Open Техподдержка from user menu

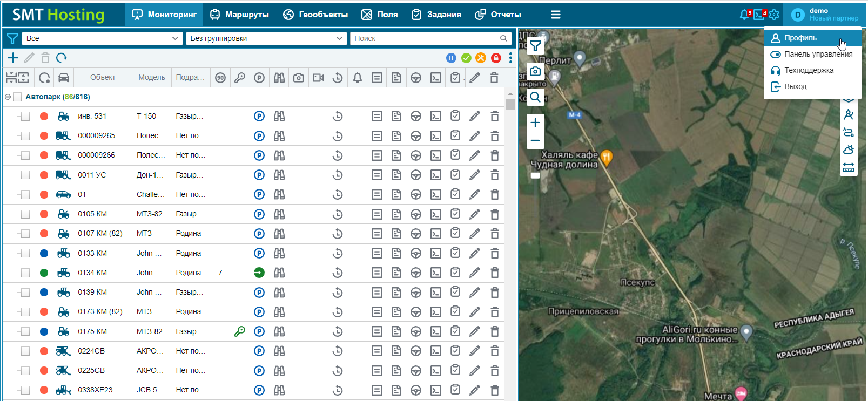(812, 70)
